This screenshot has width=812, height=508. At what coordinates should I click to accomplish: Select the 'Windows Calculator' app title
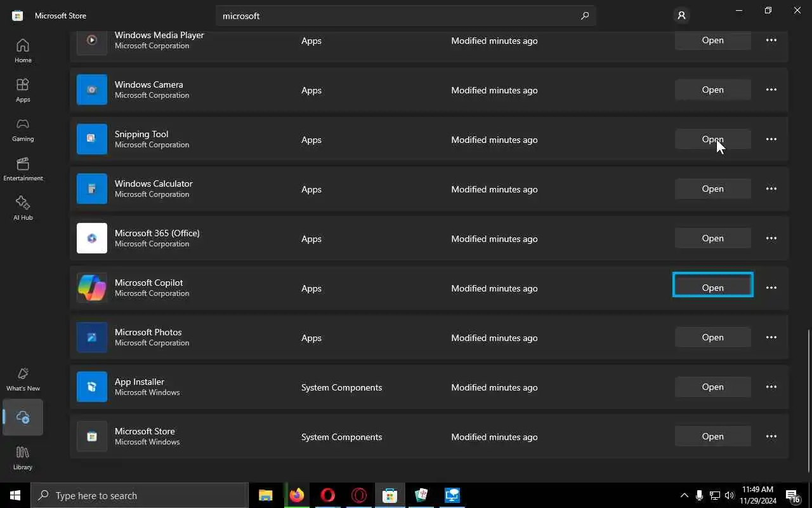pyautogui.click(x=154, y=184)
